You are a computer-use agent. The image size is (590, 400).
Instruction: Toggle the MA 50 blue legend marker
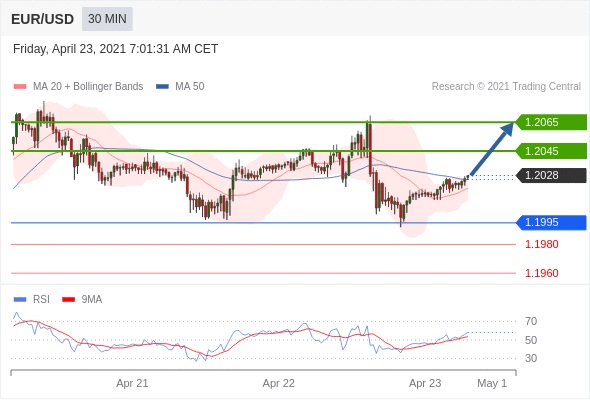point(162,87)
